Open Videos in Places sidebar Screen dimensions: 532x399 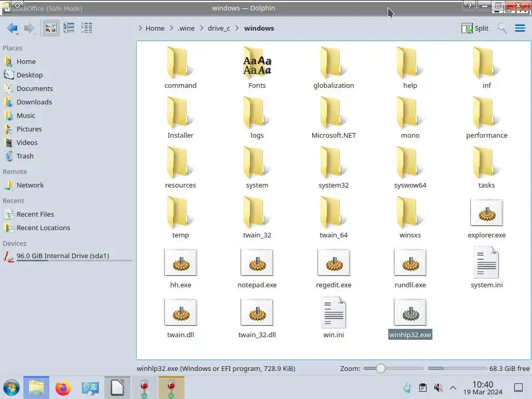27,143
